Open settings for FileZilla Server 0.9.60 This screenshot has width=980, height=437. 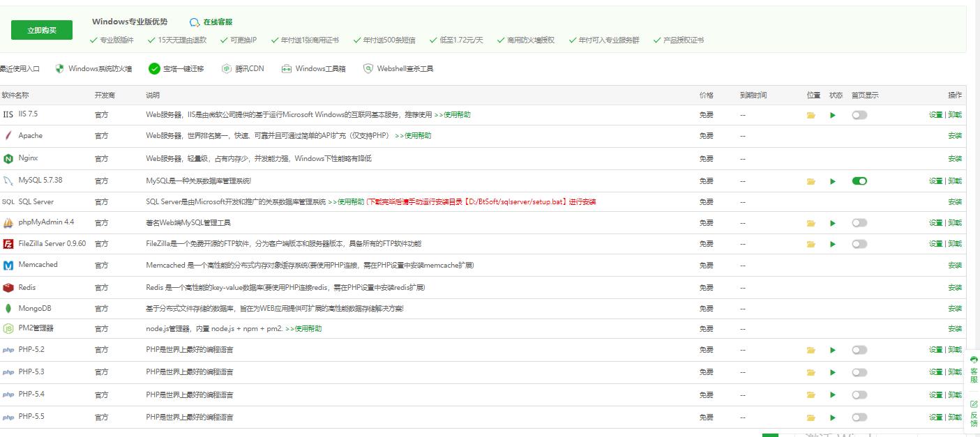(x=935, y=244)
